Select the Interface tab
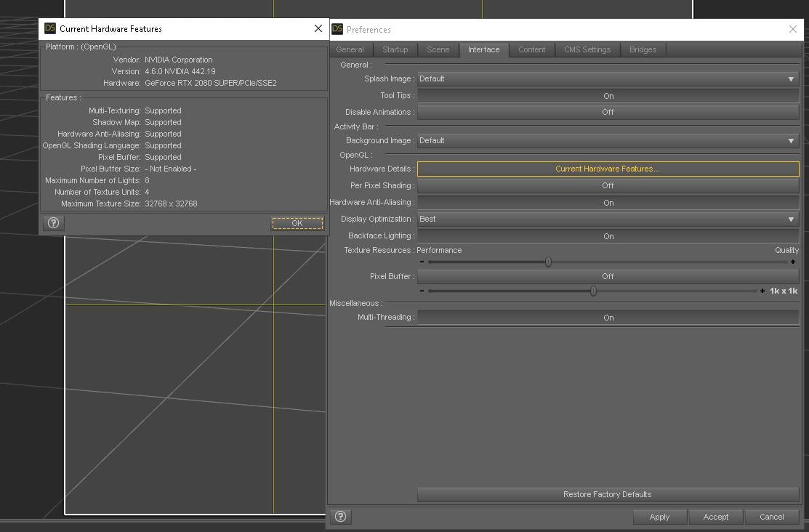 click(483, 49)
